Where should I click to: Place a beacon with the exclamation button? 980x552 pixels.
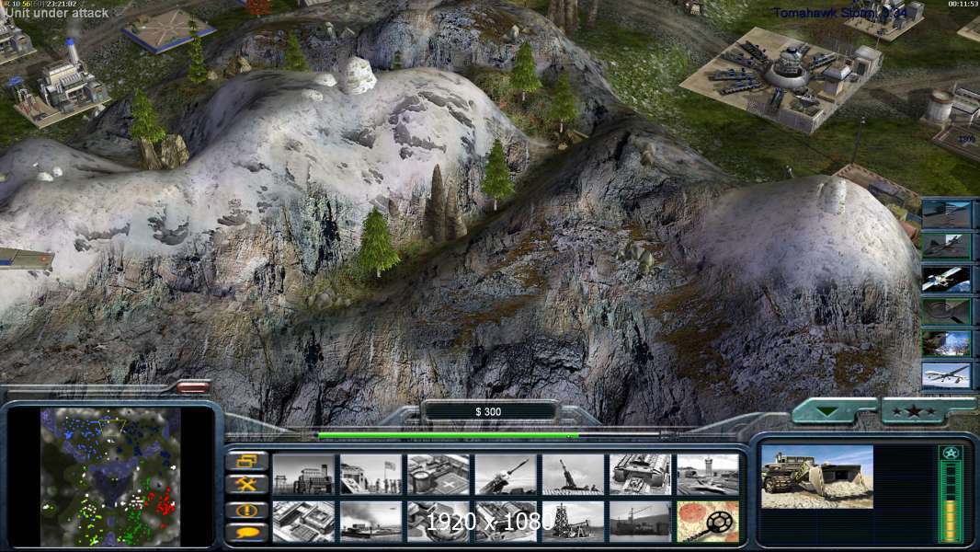tap(246, 509)
